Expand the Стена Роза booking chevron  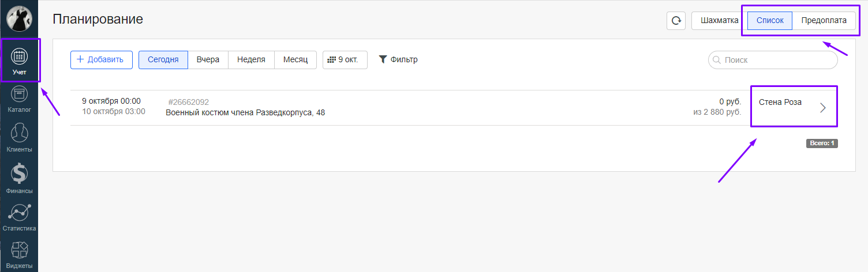click(823, 108)
